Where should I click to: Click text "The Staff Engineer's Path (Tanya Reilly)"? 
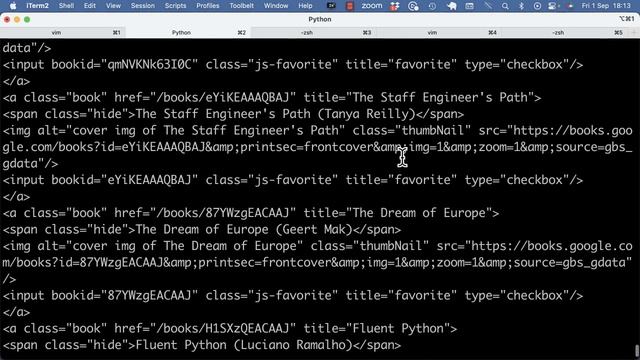276,114
